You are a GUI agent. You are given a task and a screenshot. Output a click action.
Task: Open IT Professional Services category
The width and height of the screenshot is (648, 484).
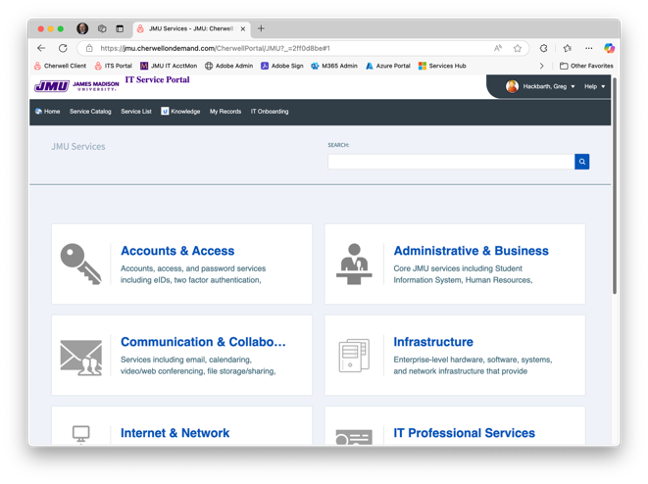[464, 433]
